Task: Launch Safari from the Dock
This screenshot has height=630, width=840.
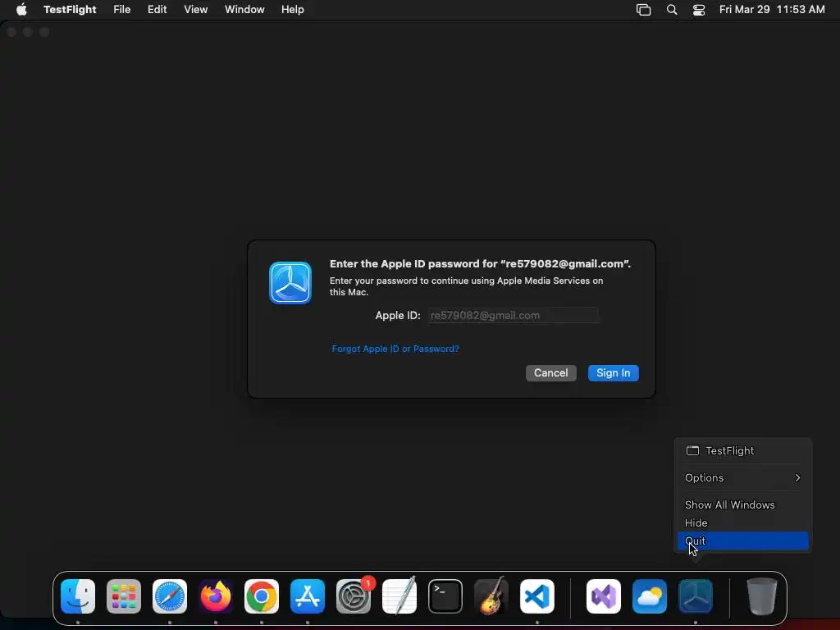Action: click(170, 596)
